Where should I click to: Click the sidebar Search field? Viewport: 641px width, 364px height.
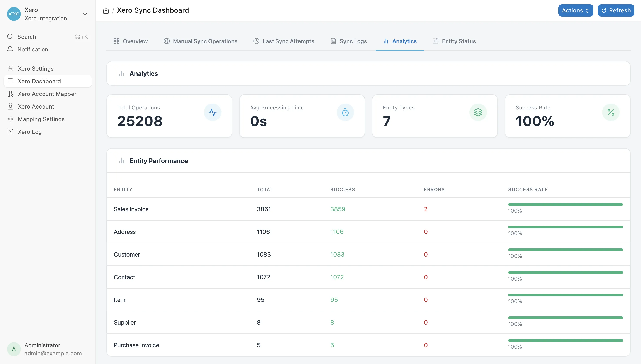pyautogui.click(x=48, y=37)
